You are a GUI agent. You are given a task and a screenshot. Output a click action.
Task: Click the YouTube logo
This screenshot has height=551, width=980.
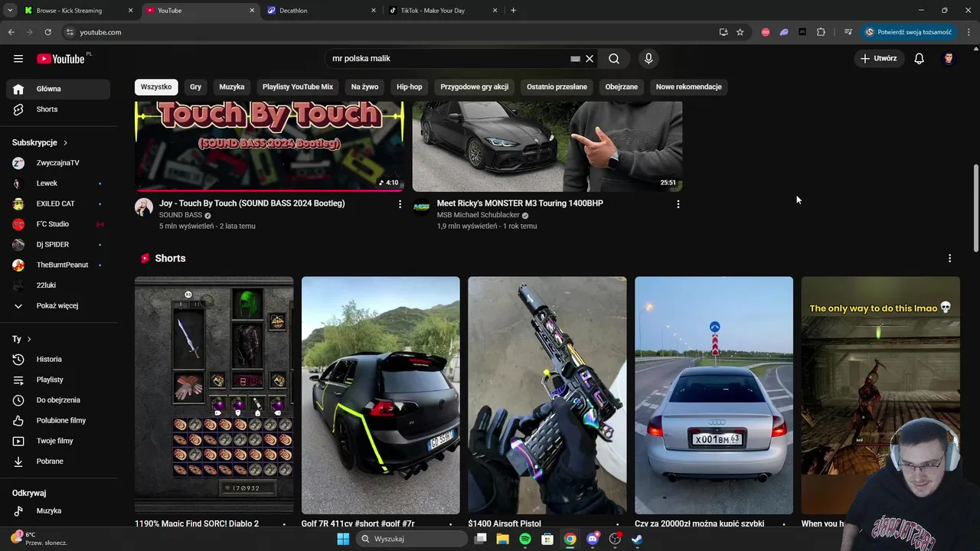click(x=60, y=59)
